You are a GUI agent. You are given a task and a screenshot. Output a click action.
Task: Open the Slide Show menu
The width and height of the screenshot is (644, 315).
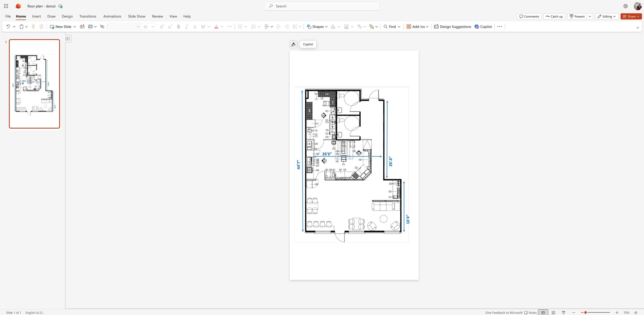tap(136, 16)
